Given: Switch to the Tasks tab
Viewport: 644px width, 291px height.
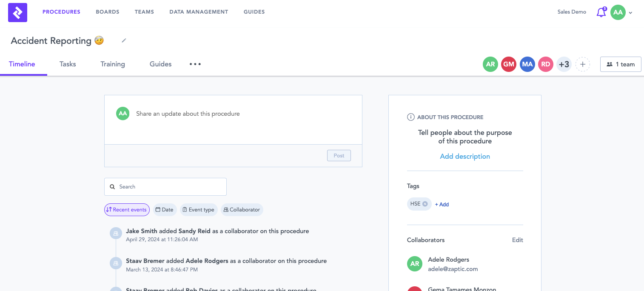Looking at the screenshot, I should click(68, 64).
